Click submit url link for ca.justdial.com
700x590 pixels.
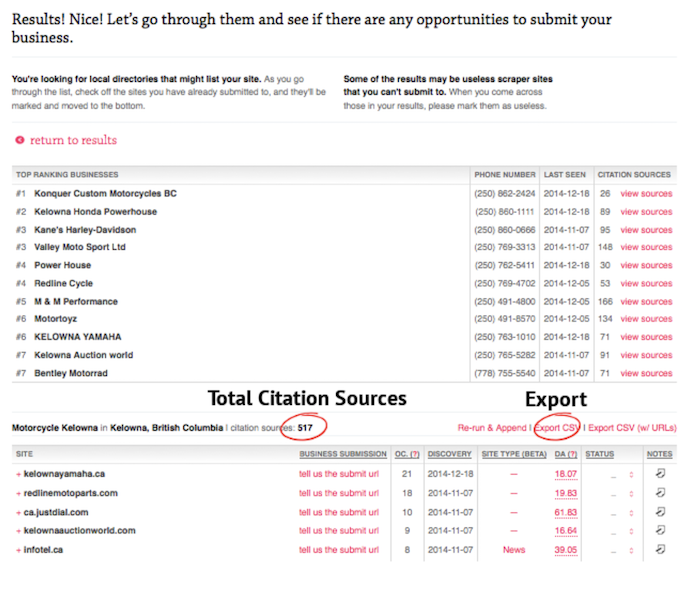[x=339, y=512]
